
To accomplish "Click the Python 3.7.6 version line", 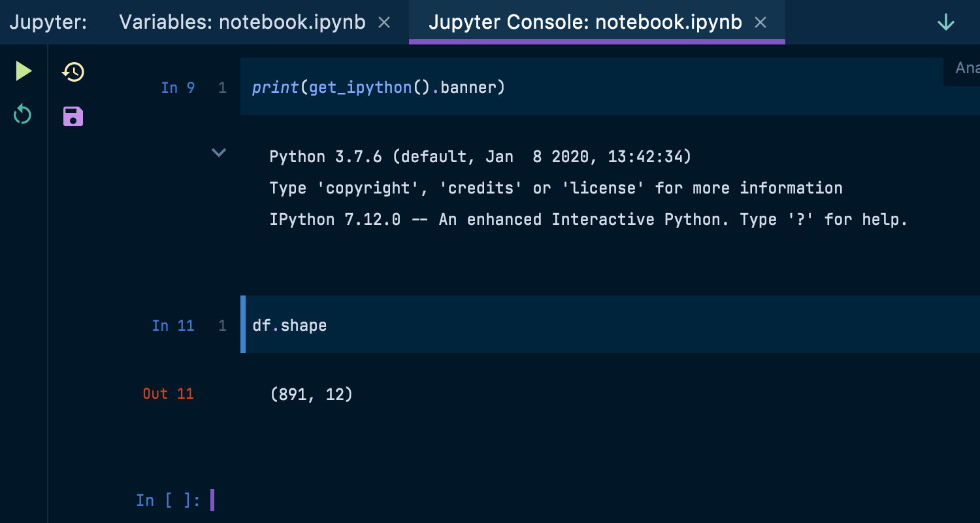I will pos(480,157).
